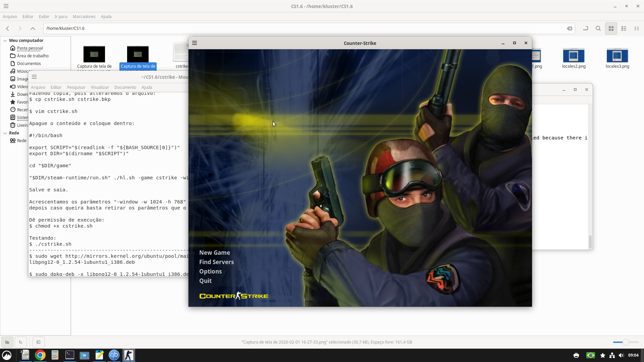
Task: Click New Game in Counter-Strike menu
Action: click(214, 253)
